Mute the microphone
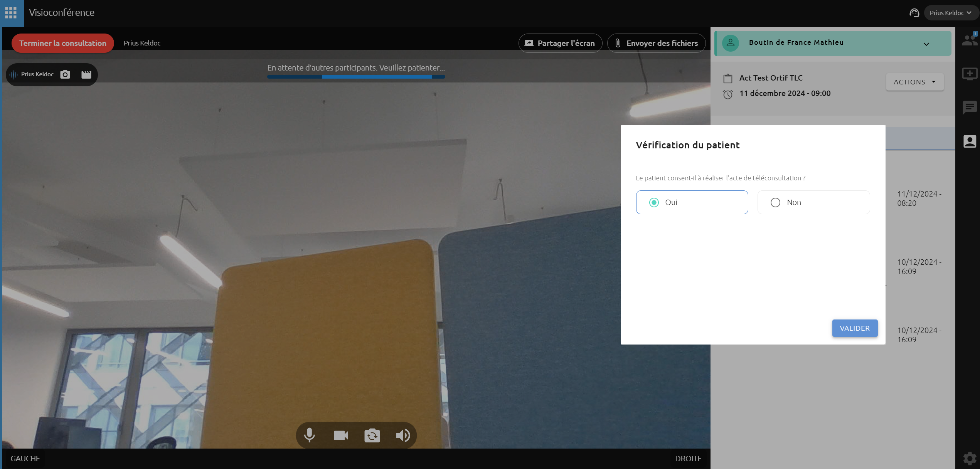The height and width of the screenshot is (469, 980). tap(309, 435)
